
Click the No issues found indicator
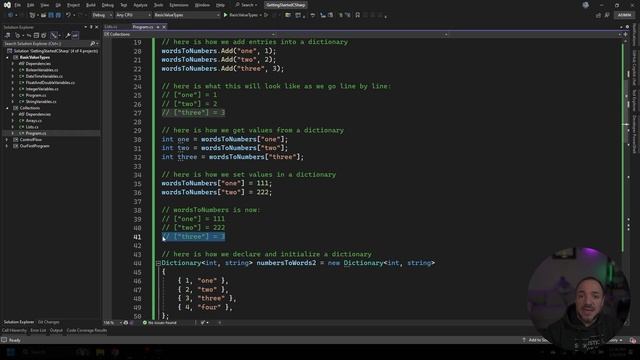(160, 323)
